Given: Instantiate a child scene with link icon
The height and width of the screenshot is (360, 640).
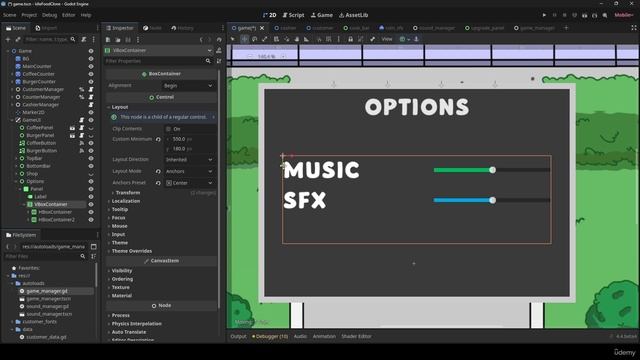Looking at the screenshot, I should click(x=18, y=39).
